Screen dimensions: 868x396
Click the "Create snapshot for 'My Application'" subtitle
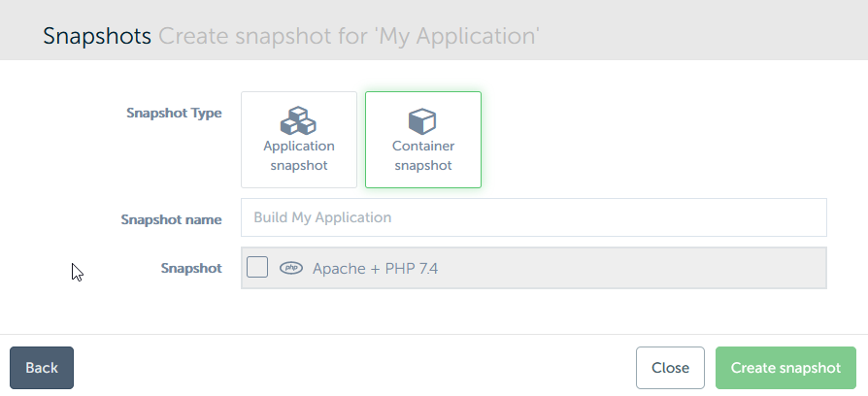pyautogui.click(x=350, y=37)
